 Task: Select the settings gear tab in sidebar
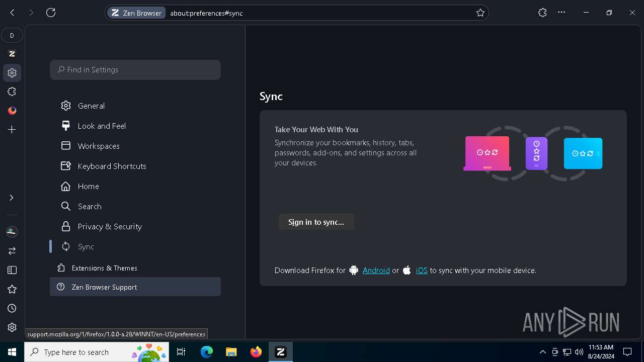[12, 73]
